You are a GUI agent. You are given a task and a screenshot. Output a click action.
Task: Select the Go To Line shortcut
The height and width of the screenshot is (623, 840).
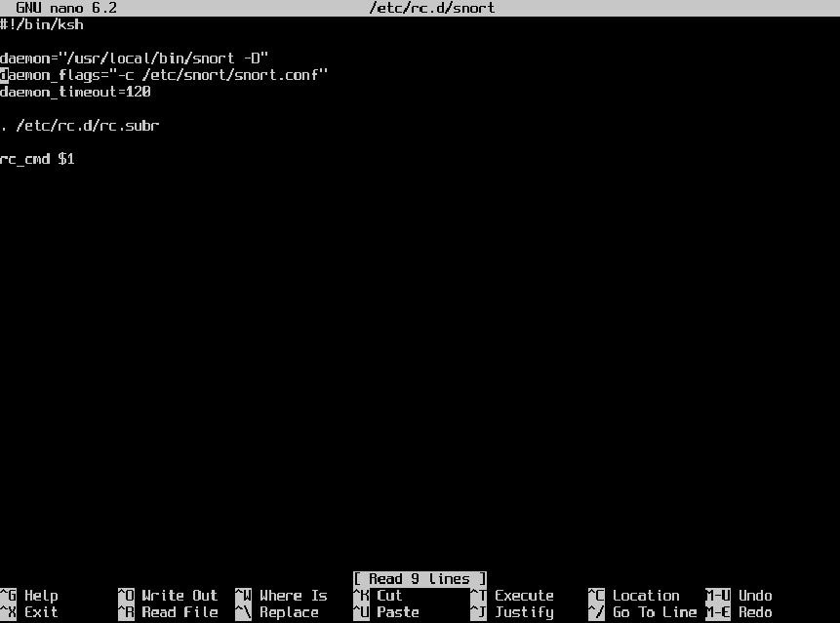(x=642, y=612)
